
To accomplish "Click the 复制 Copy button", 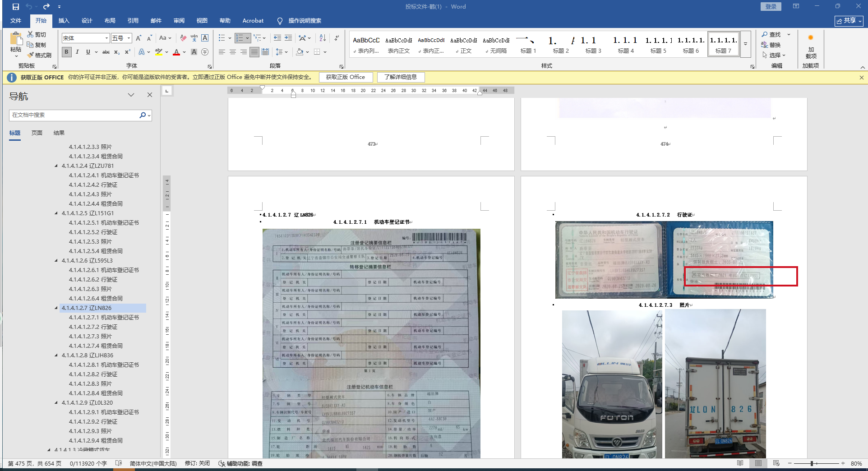I will 37,45.
